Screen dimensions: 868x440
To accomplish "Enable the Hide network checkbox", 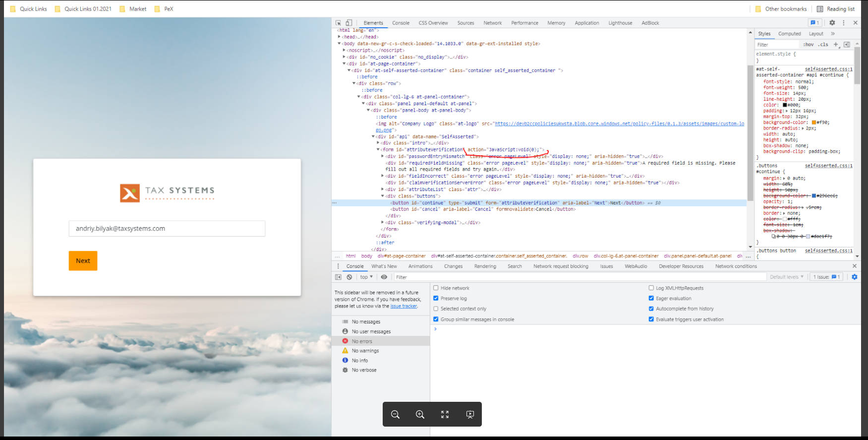I will pos(436,288).
